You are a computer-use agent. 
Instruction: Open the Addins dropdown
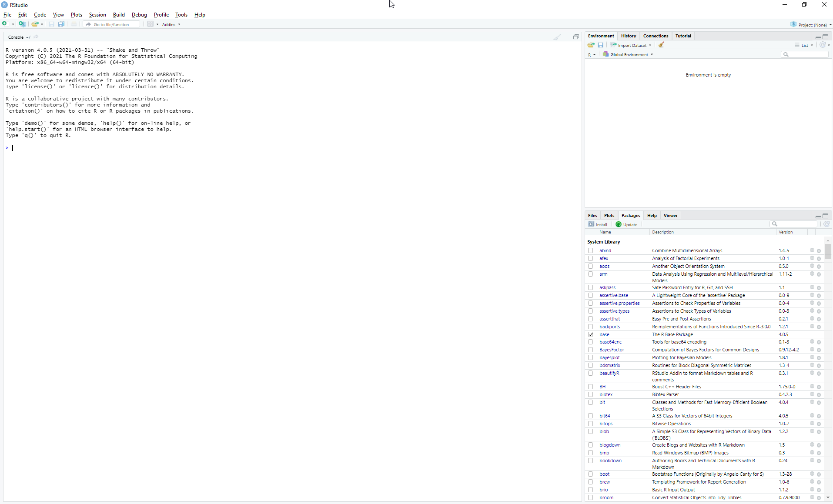point(171,24)
